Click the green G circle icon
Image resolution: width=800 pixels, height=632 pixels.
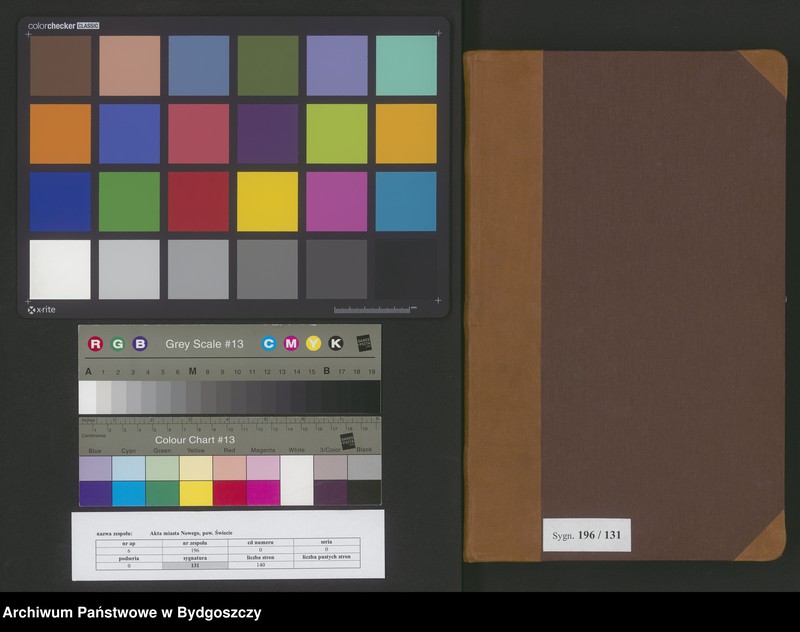coord(118,344)
